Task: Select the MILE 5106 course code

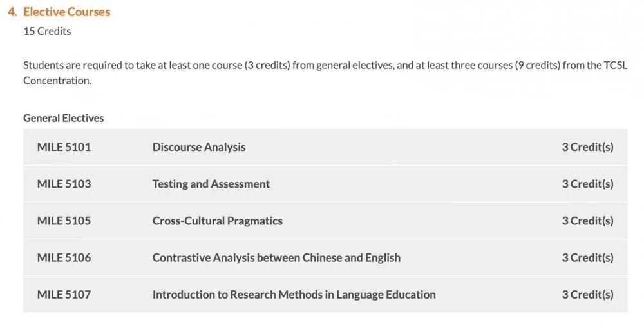Action: coord(64,257)
